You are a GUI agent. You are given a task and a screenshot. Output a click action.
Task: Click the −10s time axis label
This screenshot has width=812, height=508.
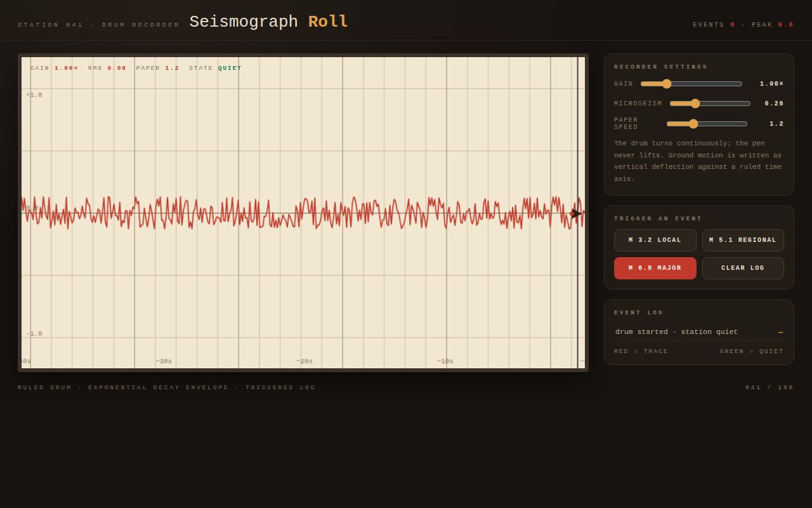tap(445, 361)
